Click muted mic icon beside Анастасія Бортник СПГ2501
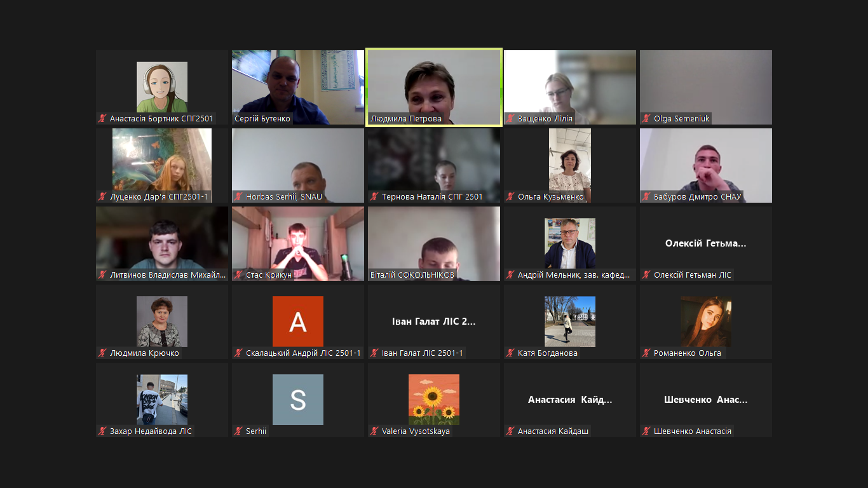 click(x=102, y=119)
